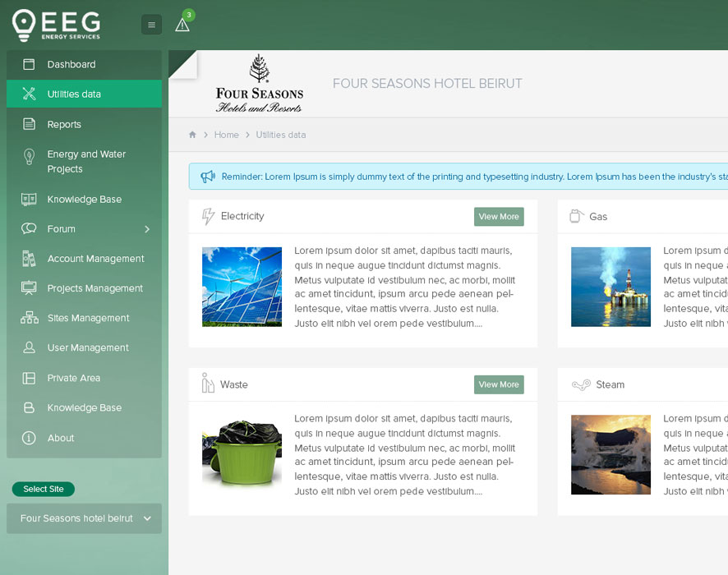Follow the Home breadcrumb link

227,135
